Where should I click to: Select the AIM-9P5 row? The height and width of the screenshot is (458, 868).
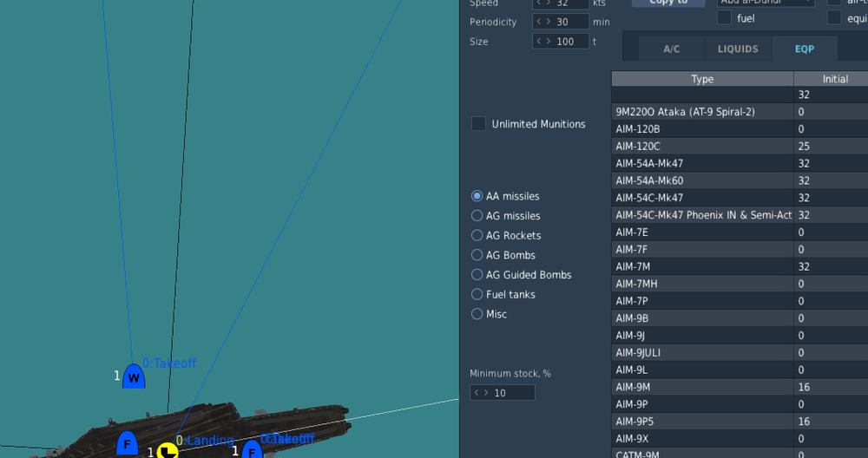pos(740,422)
